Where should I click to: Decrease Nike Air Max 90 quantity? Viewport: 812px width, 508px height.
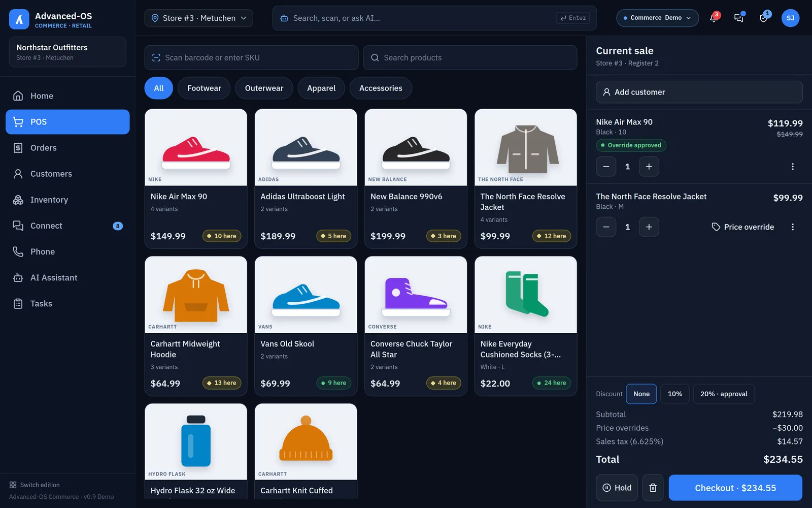606,167
